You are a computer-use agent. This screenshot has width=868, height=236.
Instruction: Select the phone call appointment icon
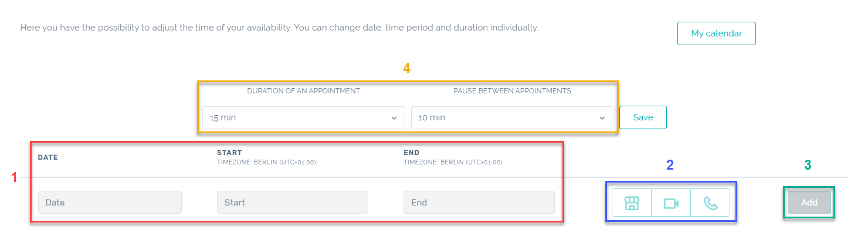(710, 203)
